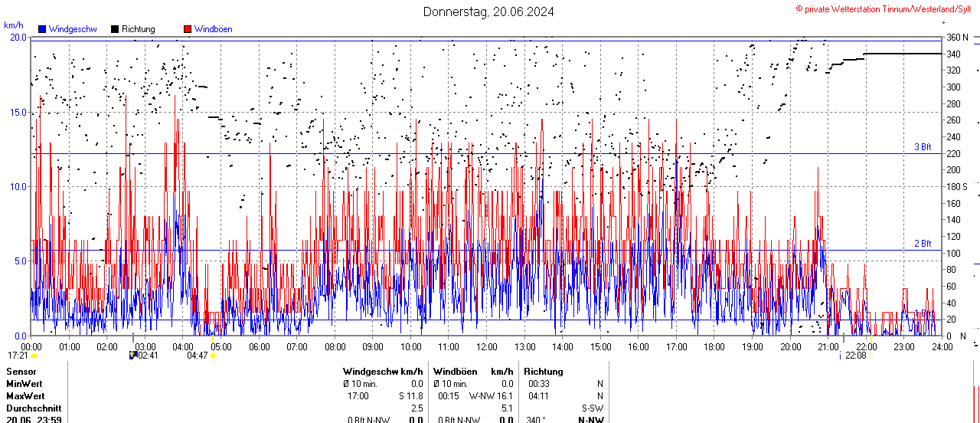
Task: Click the 18:00 tick on the time axis
Action: [x=714, y=346]
